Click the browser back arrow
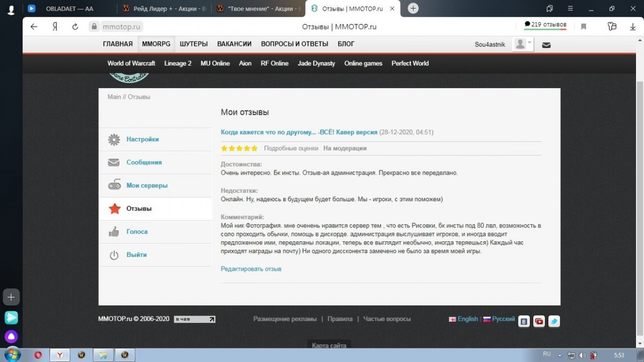 click(x=34, y=26)
